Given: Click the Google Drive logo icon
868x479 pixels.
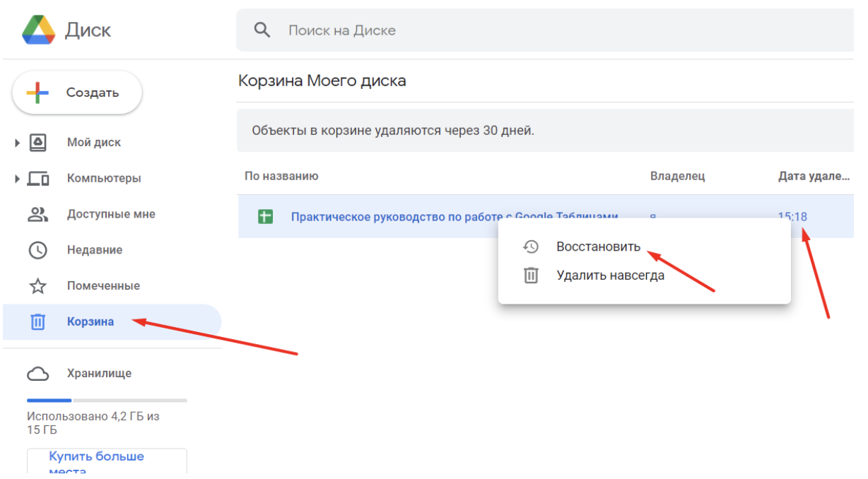Looking at the screenshot, I should pos(38,30).
